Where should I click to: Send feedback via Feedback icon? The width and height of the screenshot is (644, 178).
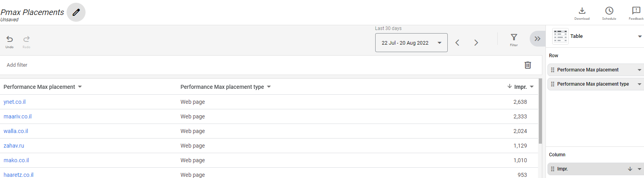636,13
